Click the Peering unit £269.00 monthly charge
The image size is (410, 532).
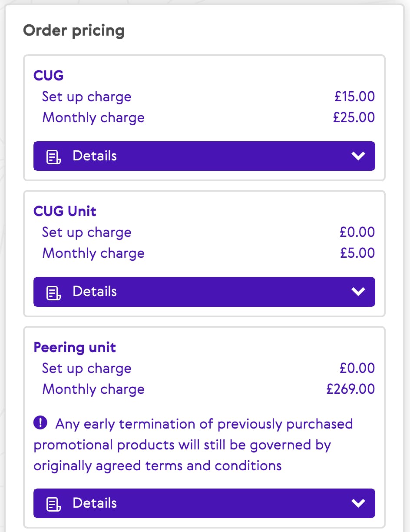[350, 389]
